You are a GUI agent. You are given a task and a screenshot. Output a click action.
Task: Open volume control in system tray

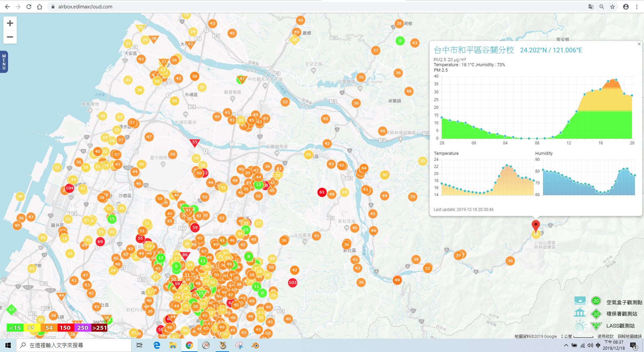pyautogui.click(x=590, y=345)
